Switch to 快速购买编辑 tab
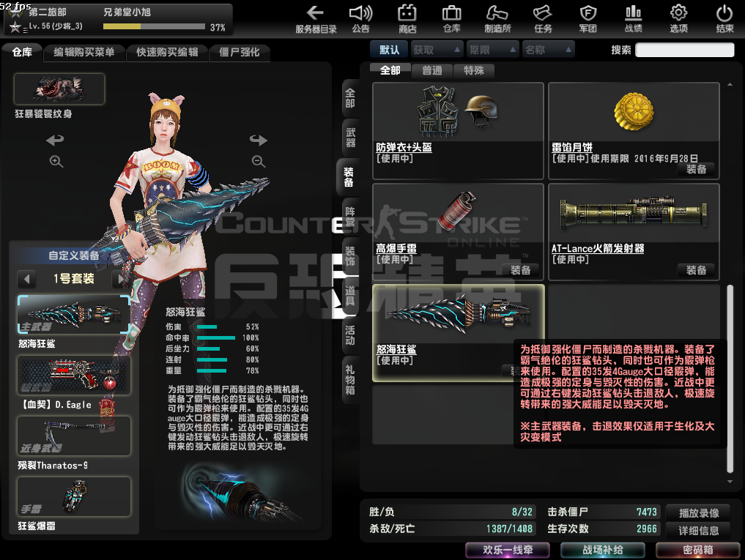 pyautogui.click(x=167, y=52)
